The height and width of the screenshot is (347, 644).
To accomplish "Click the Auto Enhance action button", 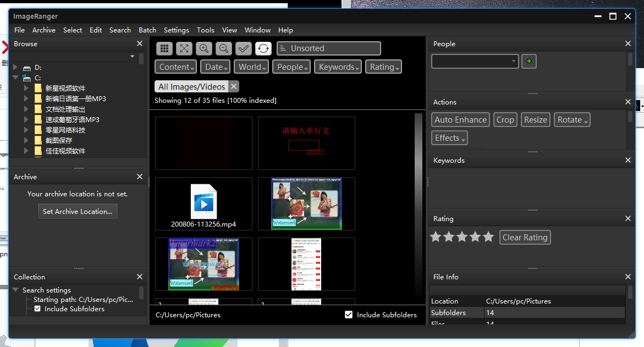I will [x=460, y=120].
